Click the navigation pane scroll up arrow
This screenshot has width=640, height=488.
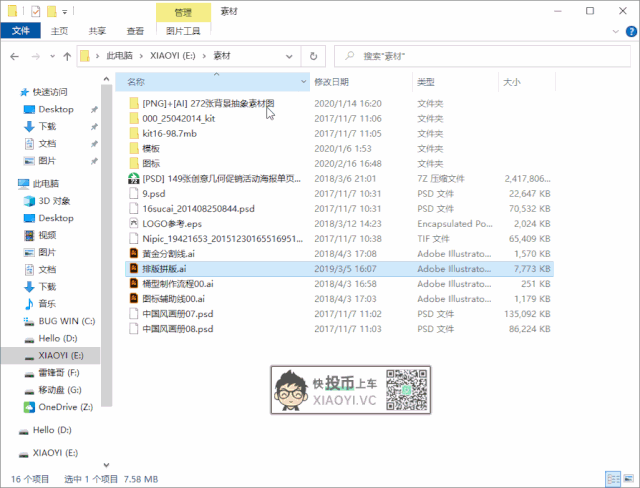tap(107, 79)
